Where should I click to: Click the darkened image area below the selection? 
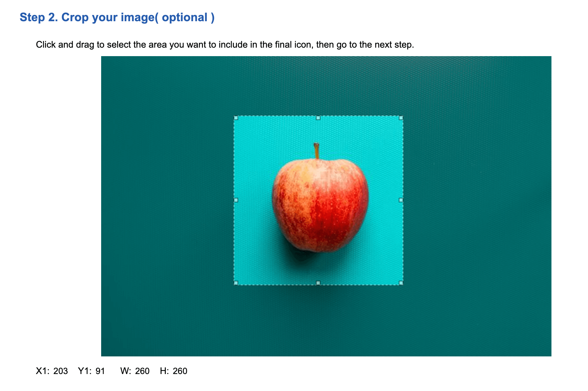pos(318,321)
